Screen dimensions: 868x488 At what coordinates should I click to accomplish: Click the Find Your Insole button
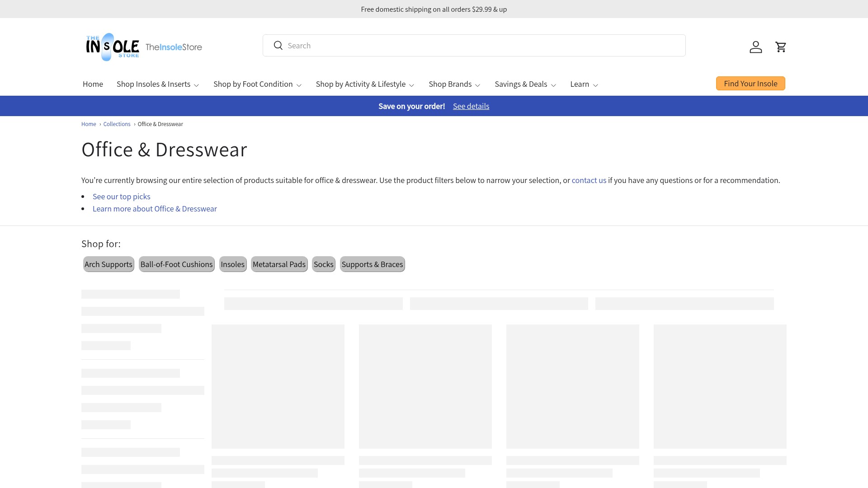click(750, 84)
